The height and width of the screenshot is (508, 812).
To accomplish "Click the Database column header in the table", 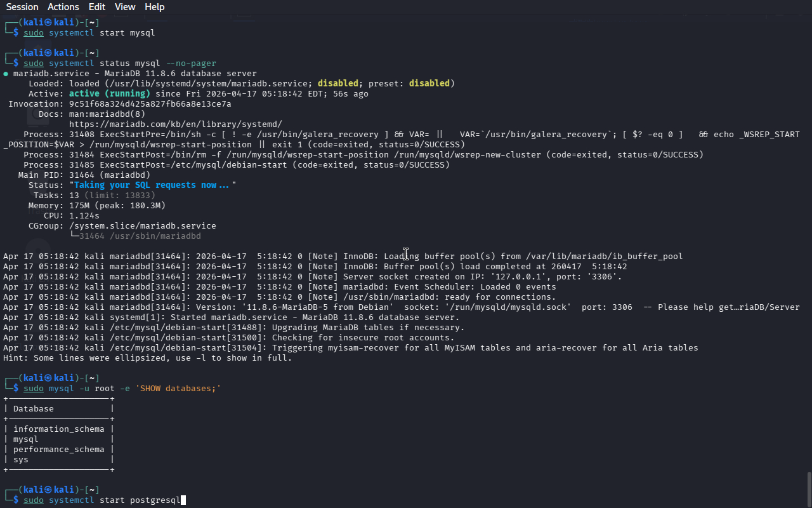I will [33, 409].
